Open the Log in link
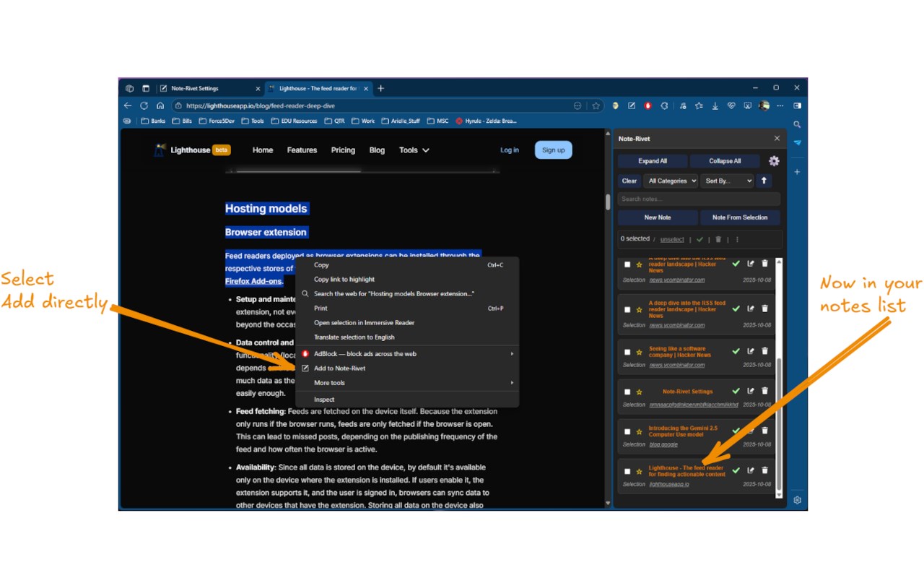 point(510,150)
